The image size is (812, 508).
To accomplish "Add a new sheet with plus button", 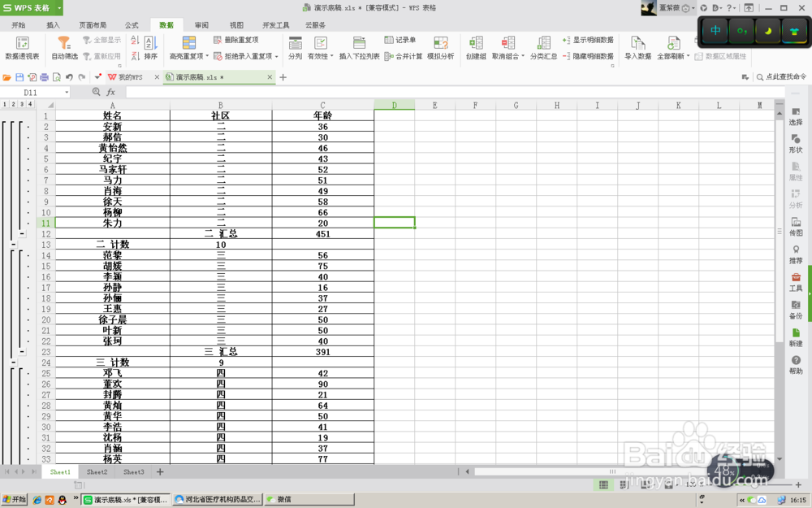I will click(160, 471).
